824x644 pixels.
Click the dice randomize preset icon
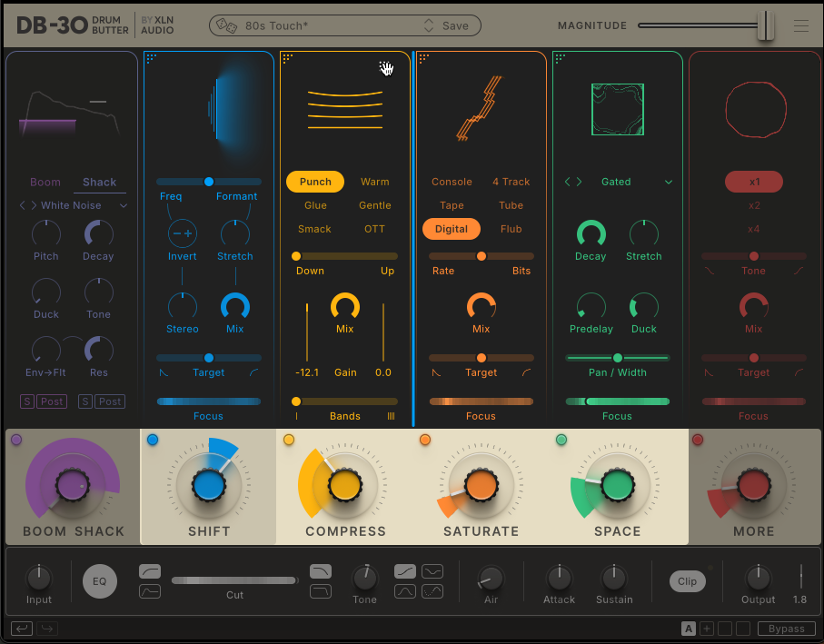point(226,26)
